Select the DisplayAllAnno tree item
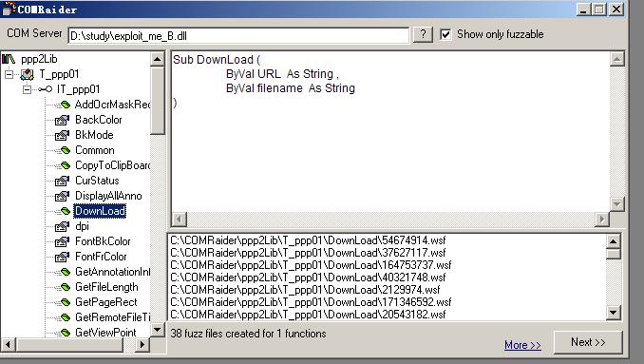This screenshot has width=644, height=364. [108, 196]
